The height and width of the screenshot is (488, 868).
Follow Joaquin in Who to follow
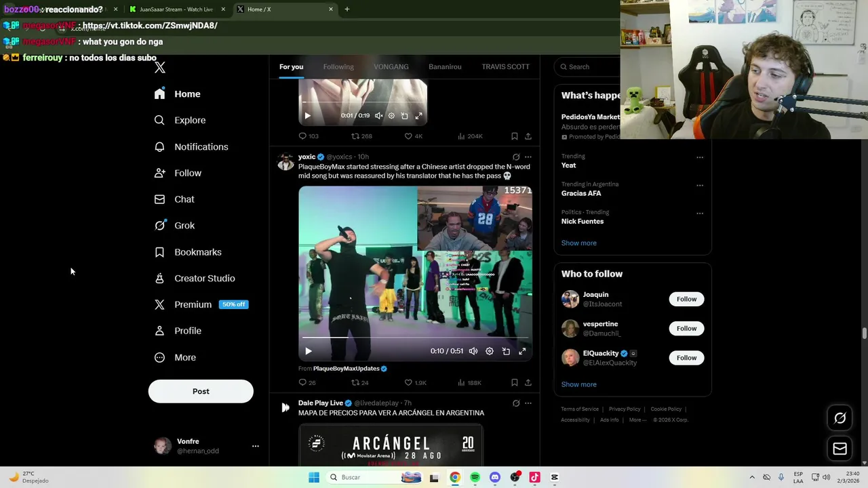[x=686, y=299]
